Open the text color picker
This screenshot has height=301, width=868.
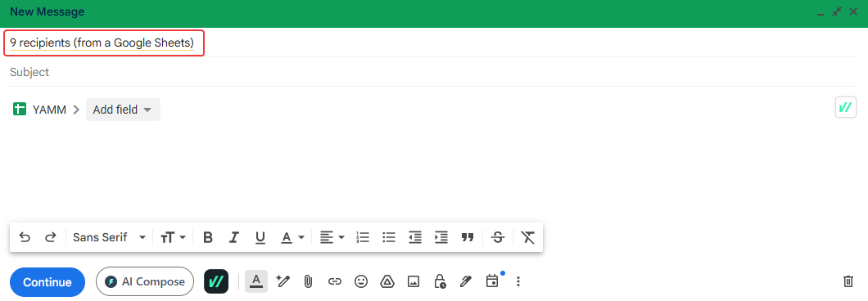pyautogui.click(x=292, y=237)
